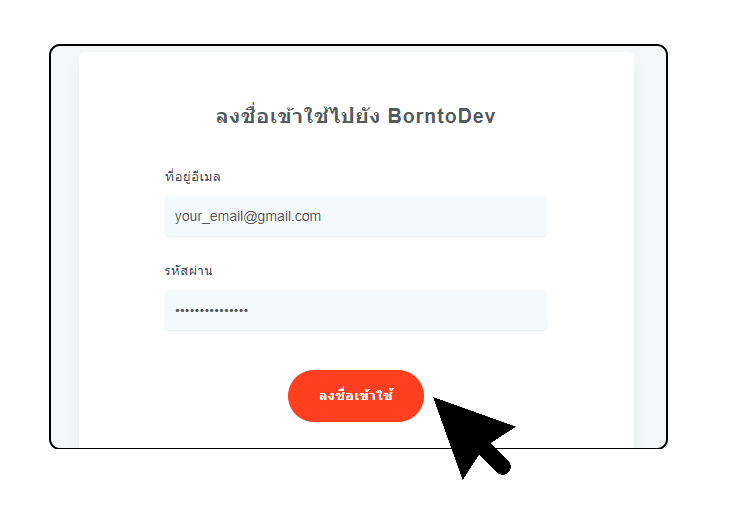Click the word BorntoDev in the heading

click(441, 116)
